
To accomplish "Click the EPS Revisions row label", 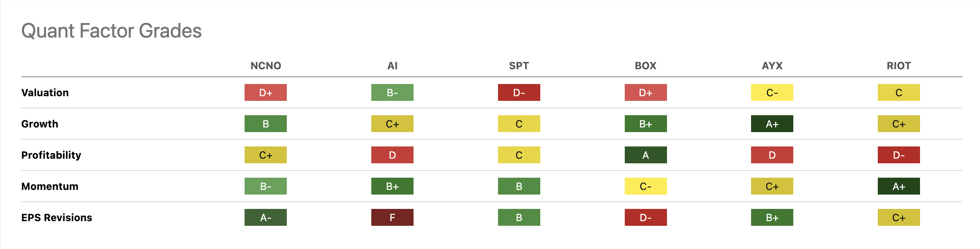I will click(57, 218).
